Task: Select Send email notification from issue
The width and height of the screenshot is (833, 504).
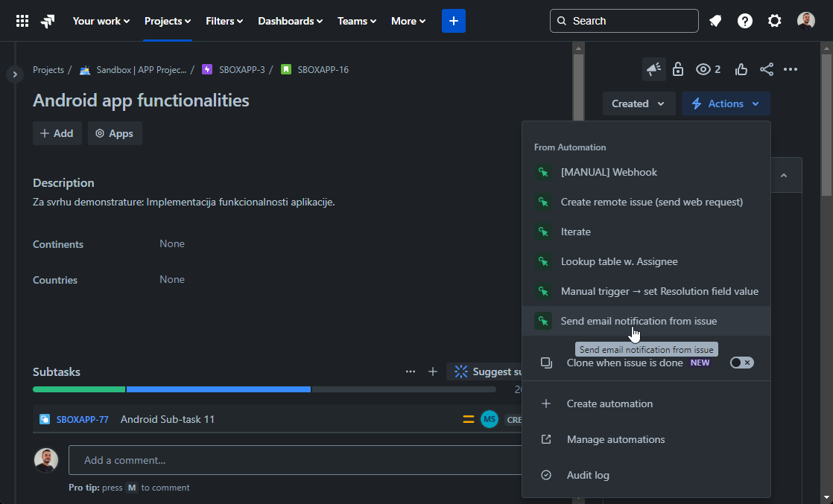Action: [x=639, y=321]
